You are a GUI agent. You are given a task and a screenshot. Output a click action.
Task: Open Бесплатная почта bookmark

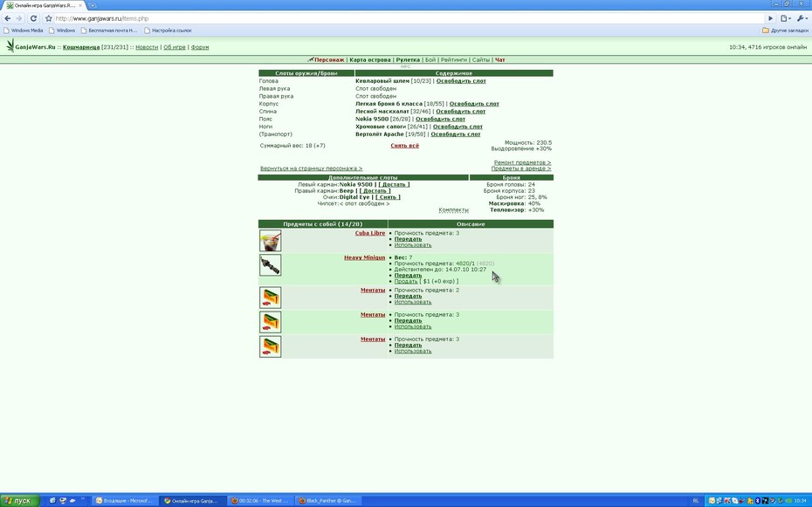click(x=109, y=31)
